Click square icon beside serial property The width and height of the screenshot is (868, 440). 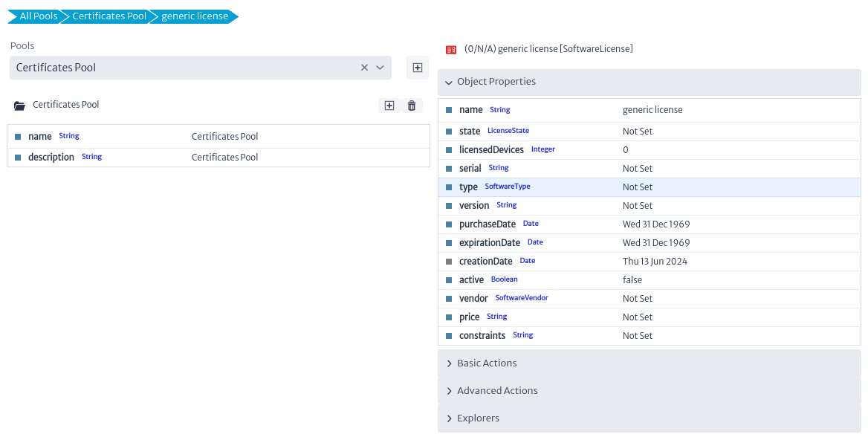(x=449, y=169)
